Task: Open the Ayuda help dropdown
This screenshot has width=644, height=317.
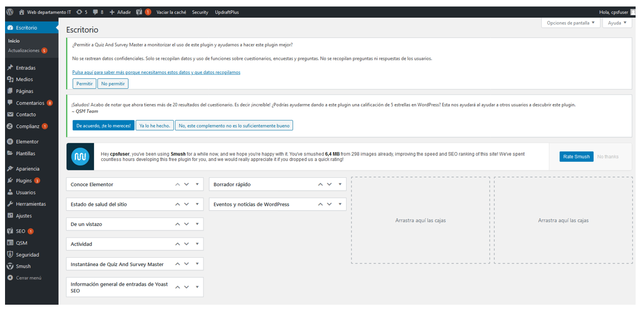Action: (x=617, y=23)
